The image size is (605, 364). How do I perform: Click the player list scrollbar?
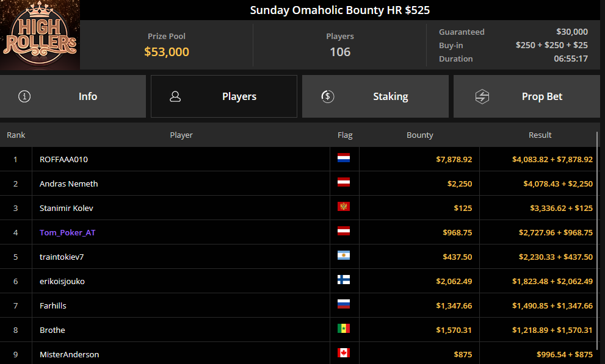click(598, 244)
